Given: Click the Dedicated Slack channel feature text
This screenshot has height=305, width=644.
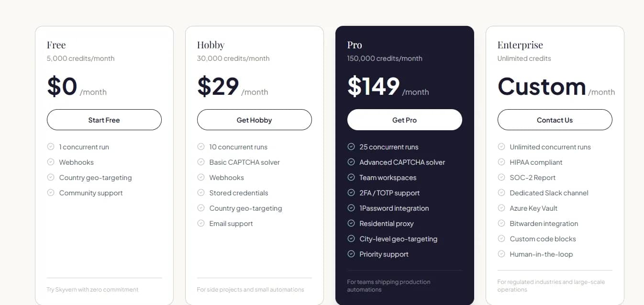Looking at the screenshot, I should [x=549, y=193].
